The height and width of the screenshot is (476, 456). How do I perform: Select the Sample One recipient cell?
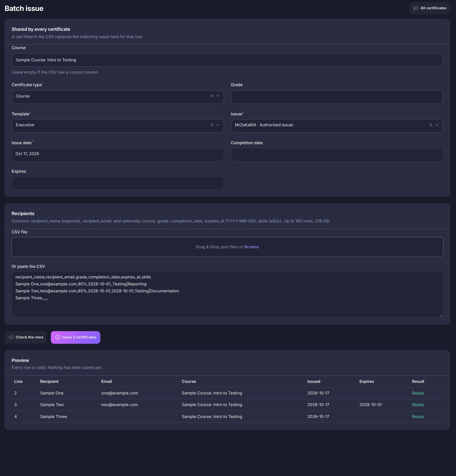[52, 393]
